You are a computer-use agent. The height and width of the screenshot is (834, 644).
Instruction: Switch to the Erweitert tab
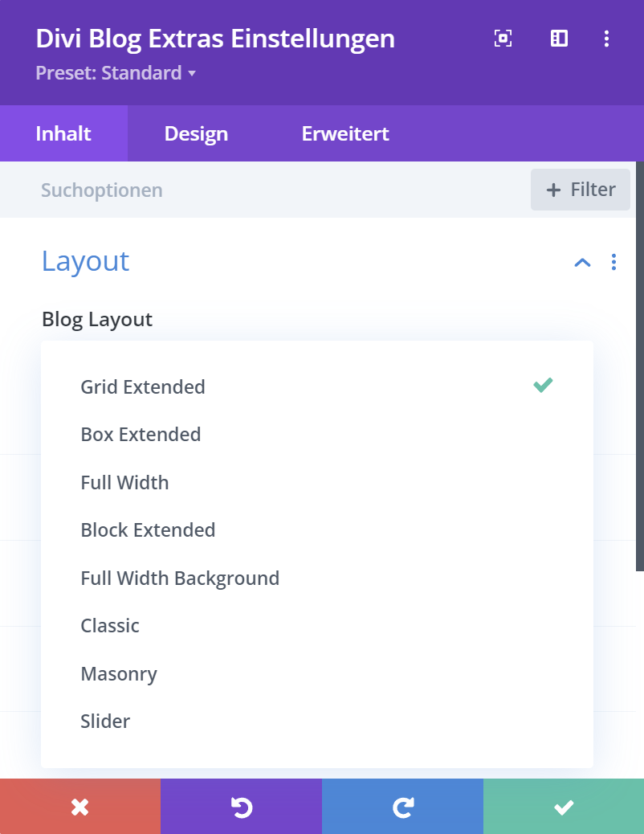pos(345,133)
